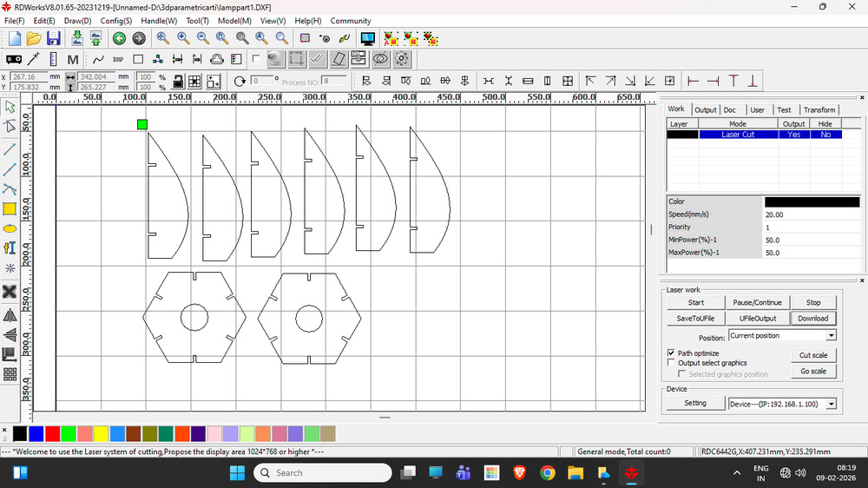Viewport: 868px width, 488px height.
Task: Open the File(F) menu
Action: (15, 21)
